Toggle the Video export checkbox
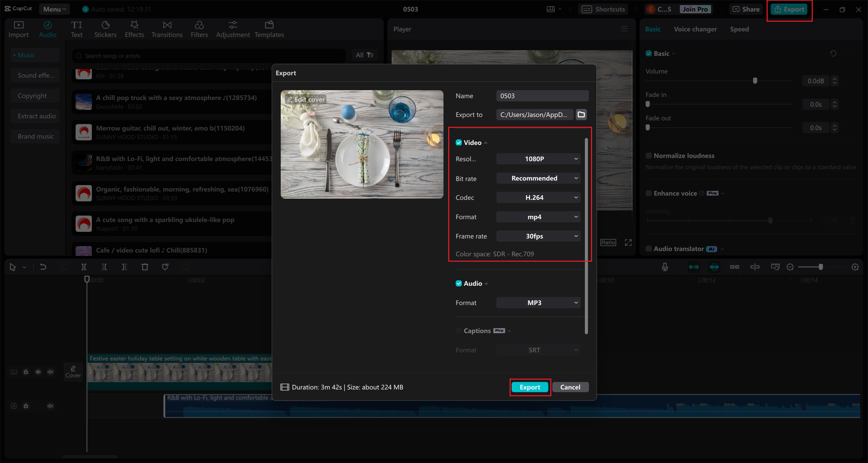 tap(458, 142)
